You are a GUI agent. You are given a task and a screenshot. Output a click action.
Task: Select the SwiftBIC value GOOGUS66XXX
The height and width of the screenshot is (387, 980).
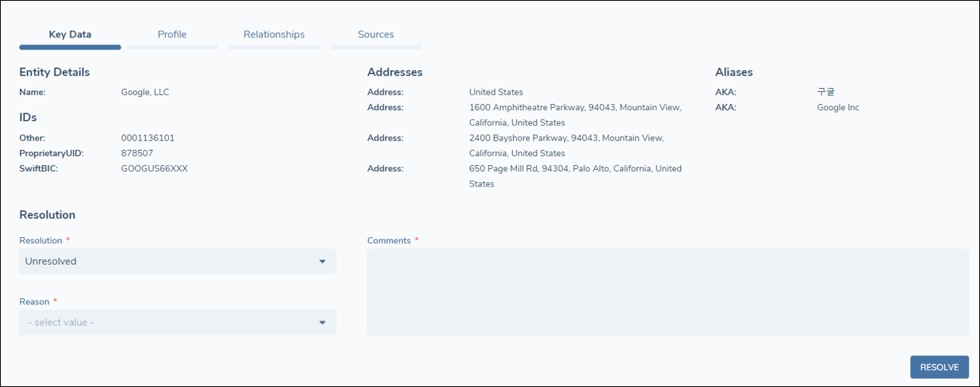point(154,169)
